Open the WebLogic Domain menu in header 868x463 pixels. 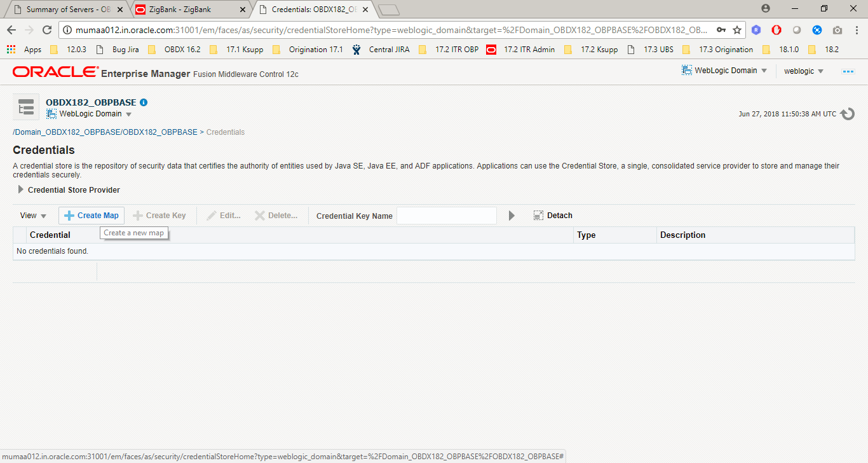pyautogui.click(x=724, y=71)
